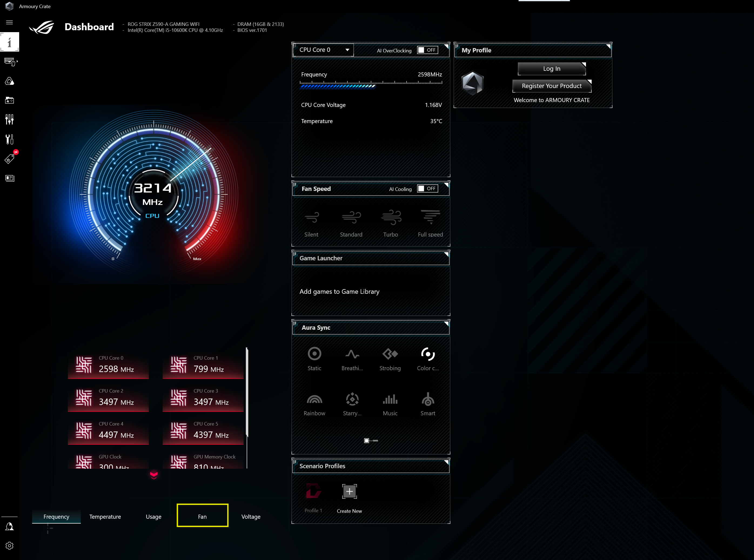Activate Profile 1 scenario profile
The height and width of the screenshot is (560, 754).
313,498
